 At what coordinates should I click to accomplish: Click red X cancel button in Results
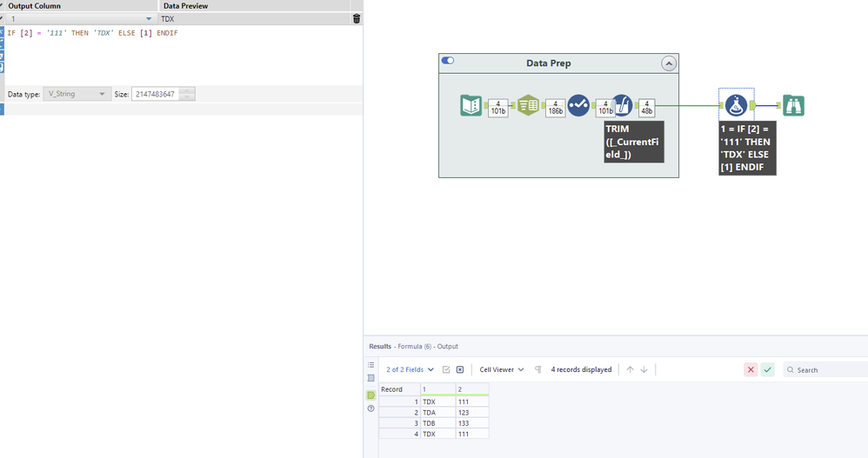point(751,369)
